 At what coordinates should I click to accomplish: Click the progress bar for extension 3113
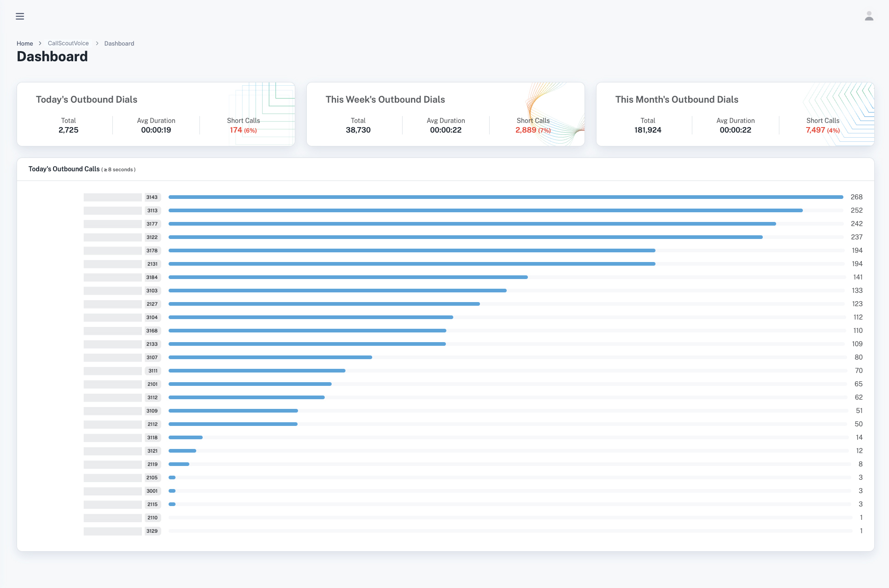pos(485,210)
